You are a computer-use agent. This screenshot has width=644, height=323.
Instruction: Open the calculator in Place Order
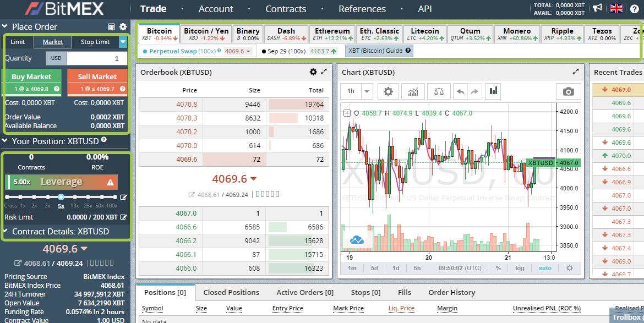pos(111,26)
